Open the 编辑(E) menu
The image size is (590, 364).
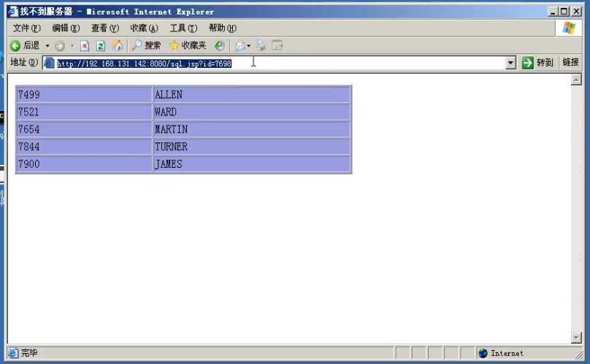coord(66,28)
